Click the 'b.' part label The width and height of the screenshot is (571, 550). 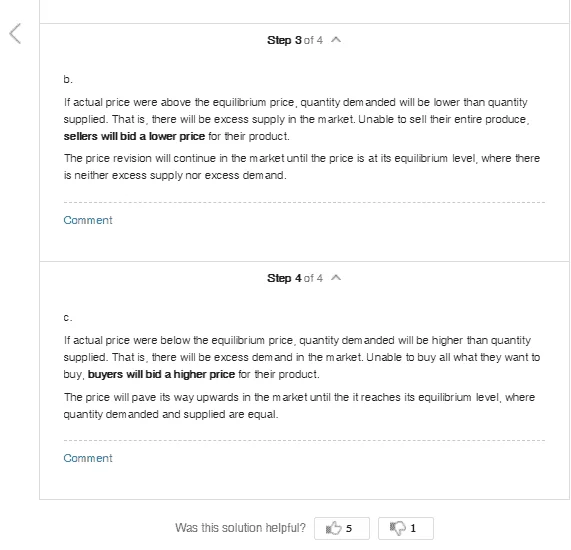(68, 79)
